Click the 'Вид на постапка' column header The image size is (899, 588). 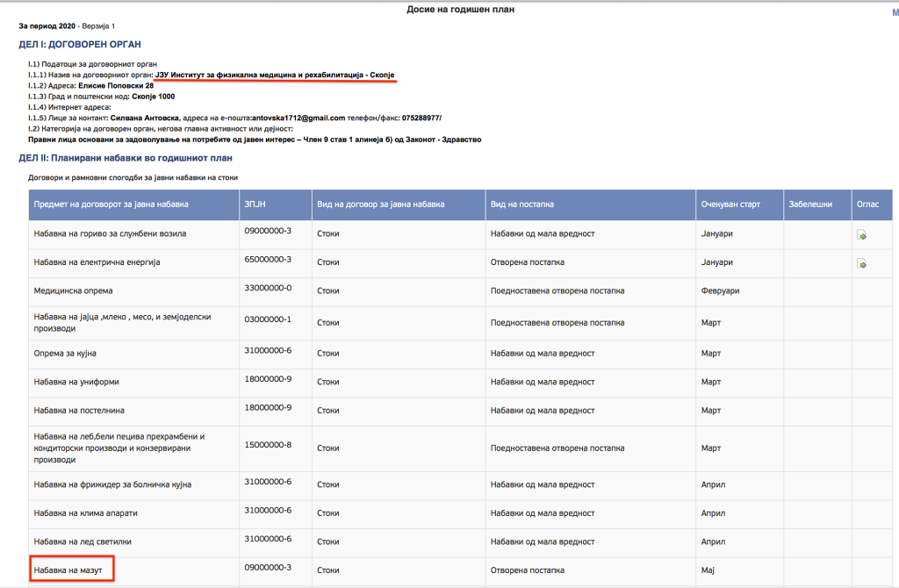click(x=591, y=204)
